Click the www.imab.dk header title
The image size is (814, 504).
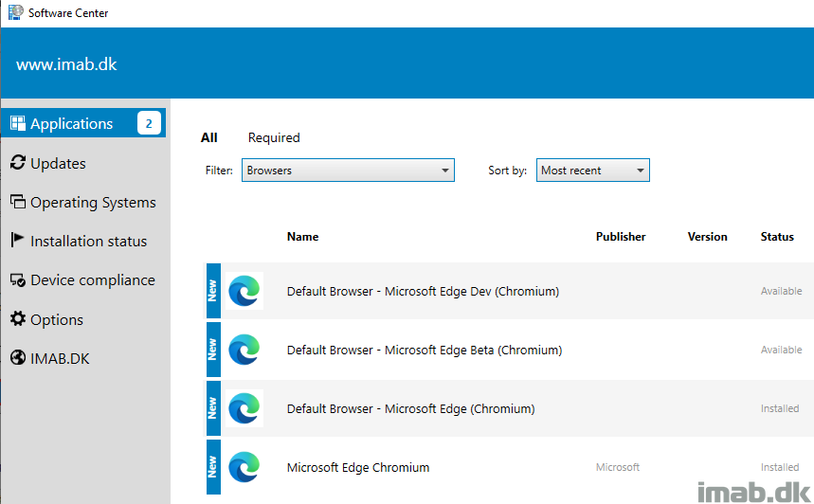(x=66, y=63)
